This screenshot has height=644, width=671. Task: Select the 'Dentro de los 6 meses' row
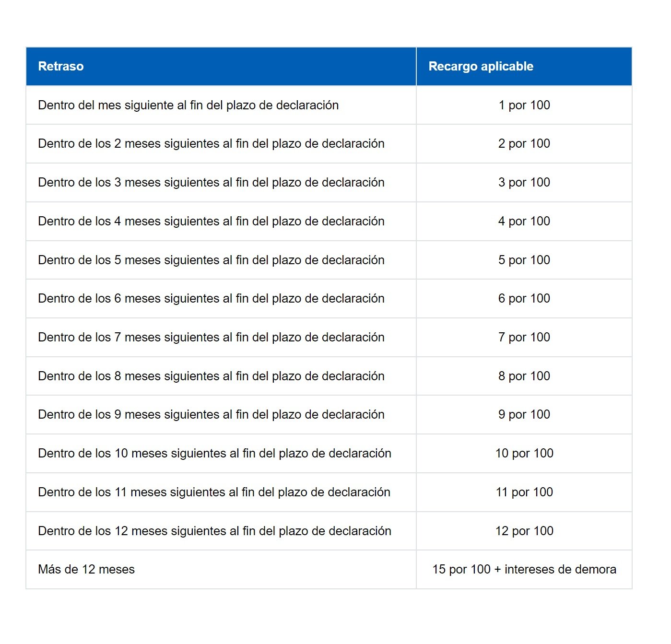[211, 298]
